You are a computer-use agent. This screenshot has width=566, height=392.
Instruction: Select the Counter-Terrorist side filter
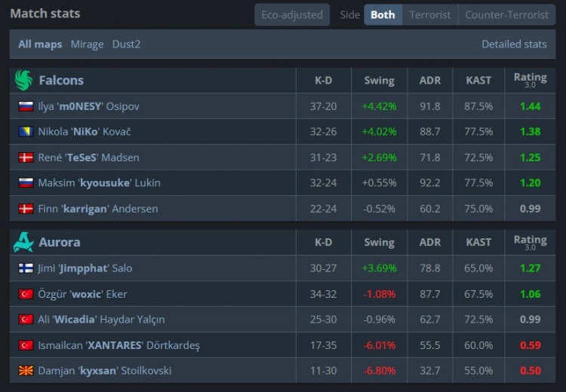[507, 15]
